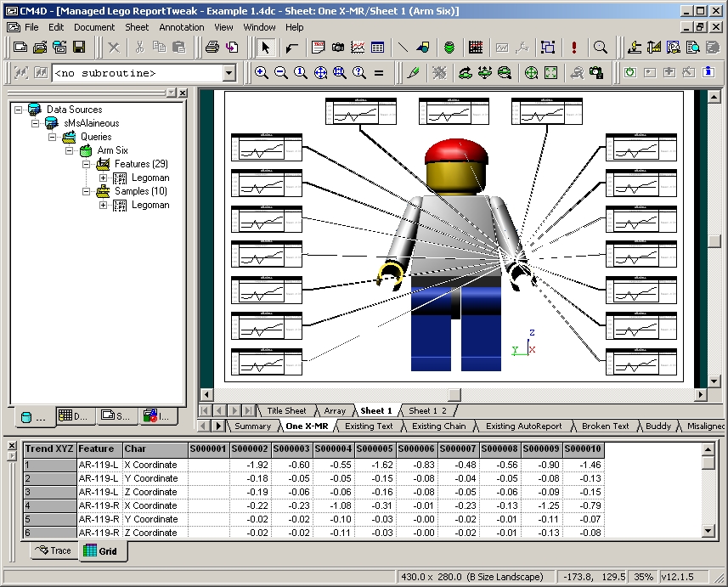Click the equals sign toolbar icon

point(379,73)
